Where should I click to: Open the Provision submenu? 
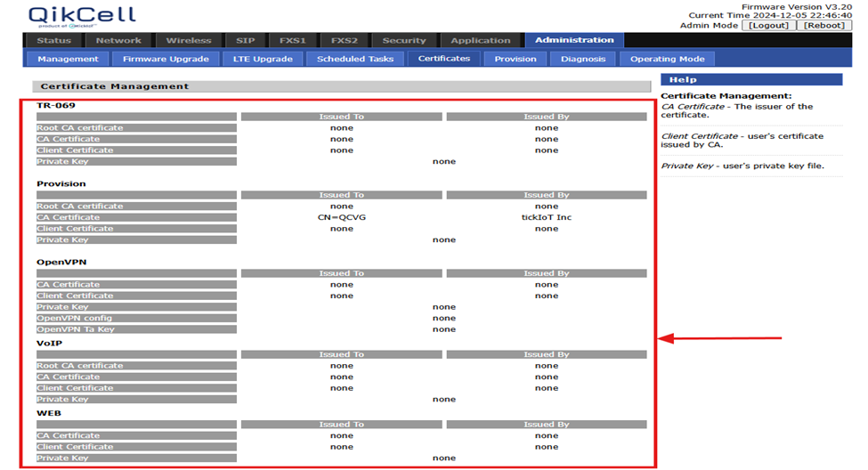(x=515, y=59)
